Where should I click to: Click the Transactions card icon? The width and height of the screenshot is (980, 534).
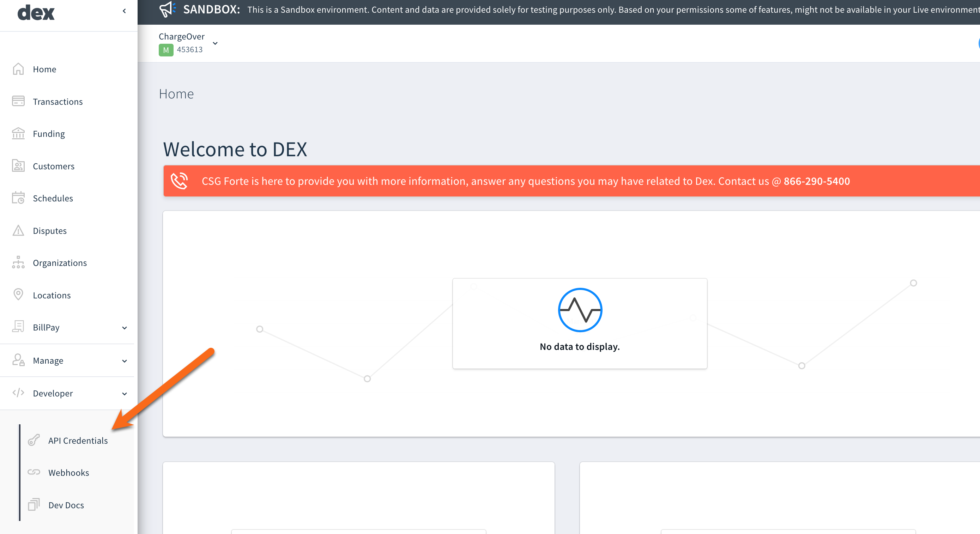pyautogui.click(x=18, y=101)
